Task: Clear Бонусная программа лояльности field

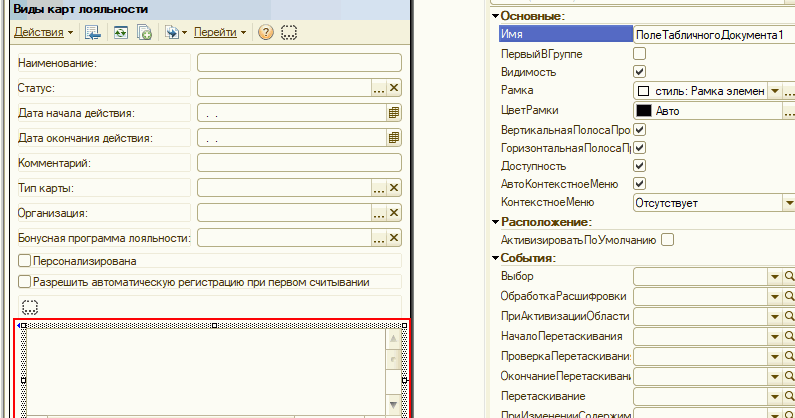Action: point(394,238)
